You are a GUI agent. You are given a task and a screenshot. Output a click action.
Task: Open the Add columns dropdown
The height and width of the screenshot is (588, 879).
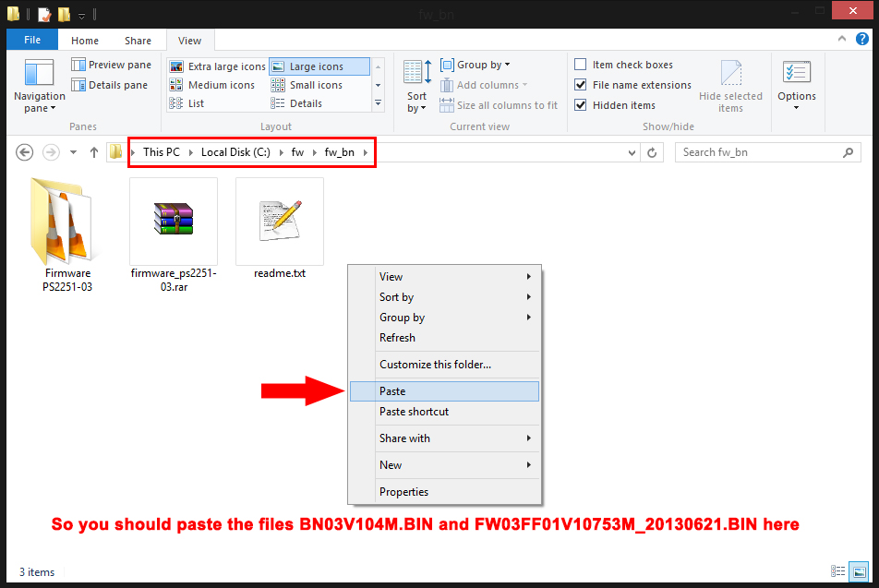(485, 85)
